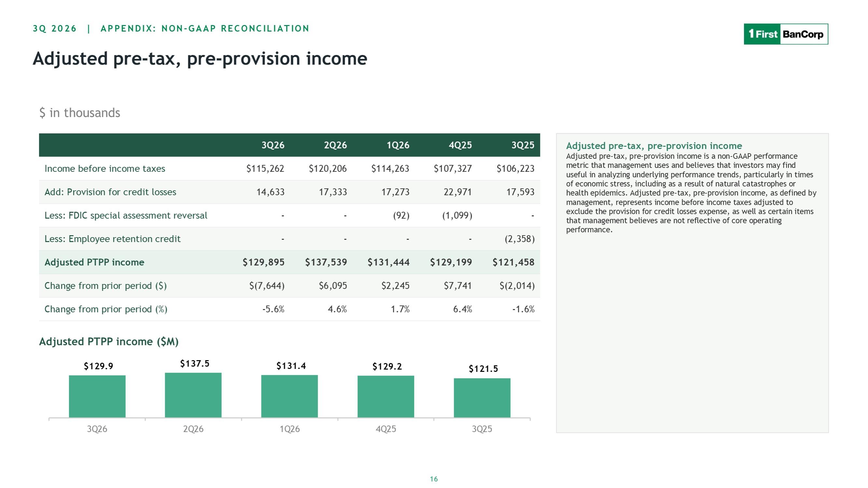Image resolution: width=868 pixels, height=488 pixels.
Task: Click the 3Q26 table column header
Action: pos(273,145)
